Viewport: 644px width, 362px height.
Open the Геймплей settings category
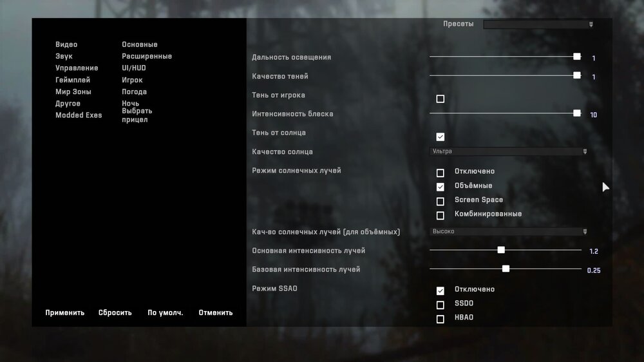73,80
